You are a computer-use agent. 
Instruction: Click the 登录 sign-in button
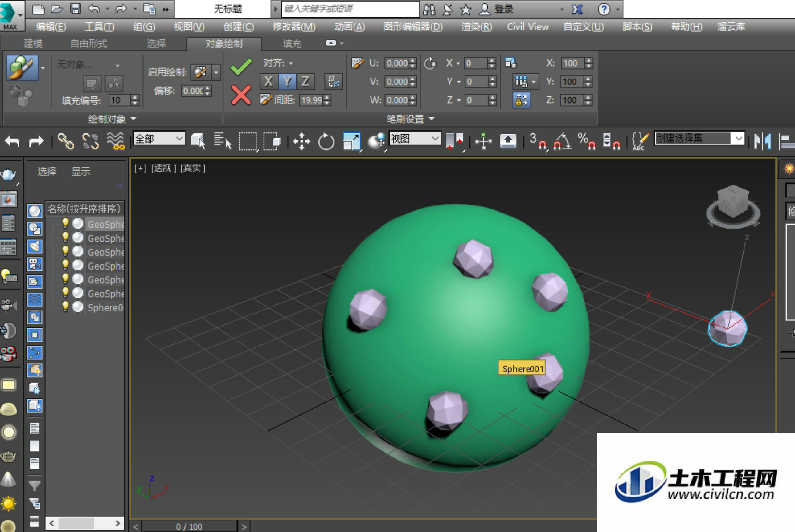point(504,9)
